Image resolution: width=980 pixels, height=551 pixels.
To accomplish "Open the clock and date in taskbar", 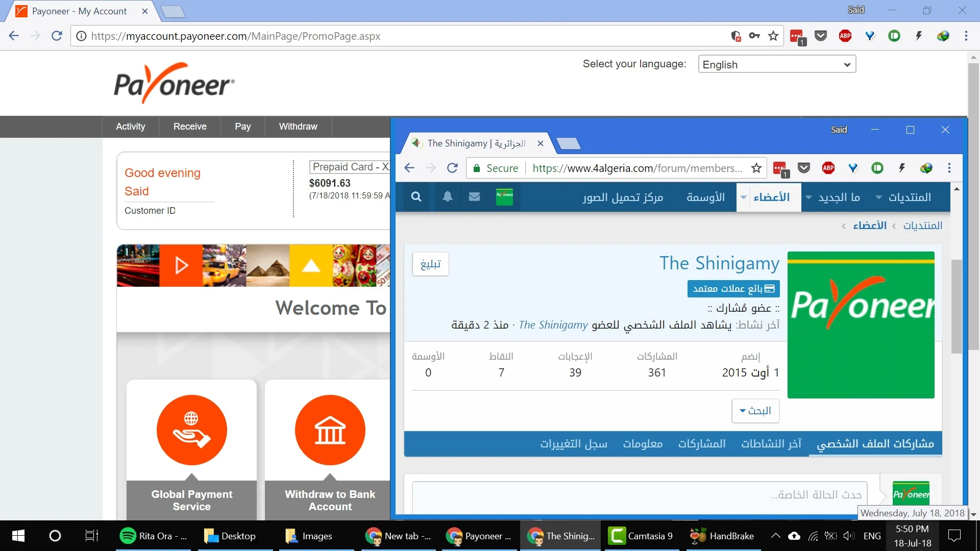I will pos(912,536).
